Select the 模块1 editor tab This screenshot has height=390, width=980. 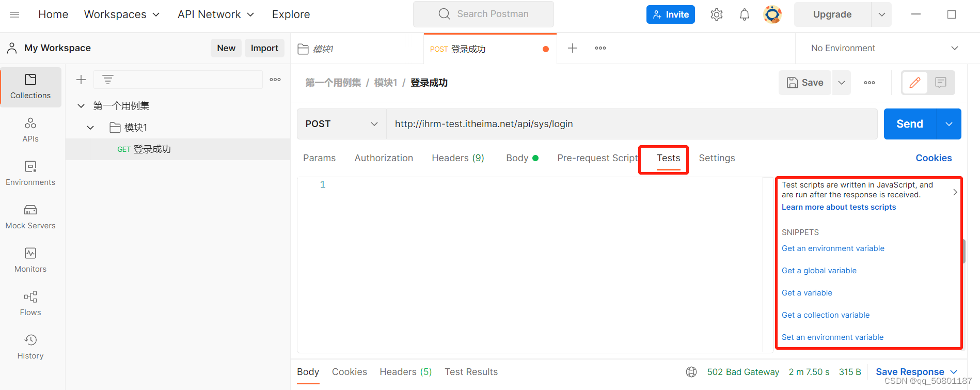[357, 49]
